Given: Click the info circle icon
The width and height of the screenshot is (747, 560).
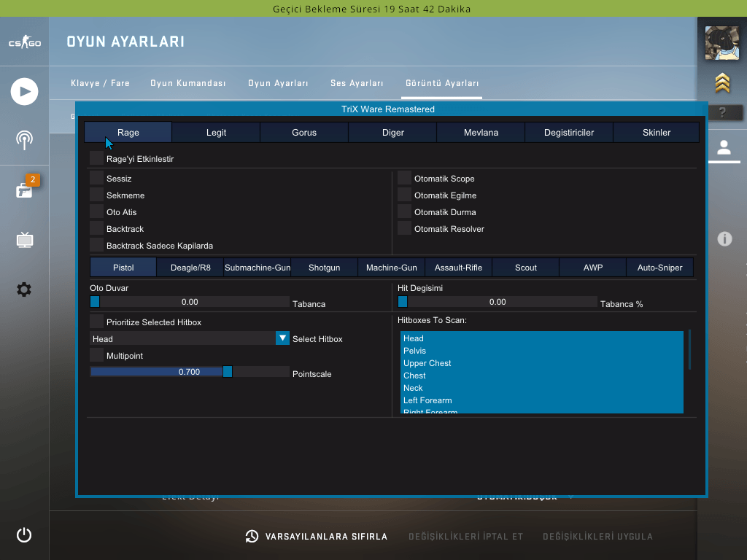Looking at the screenshot, I should pos(724,238).
